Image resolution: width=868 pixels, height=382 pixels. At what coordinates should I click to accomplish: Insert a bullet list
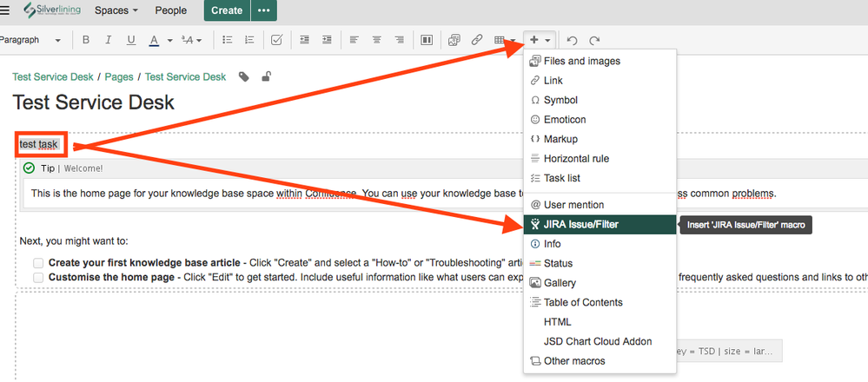(227, 40)
